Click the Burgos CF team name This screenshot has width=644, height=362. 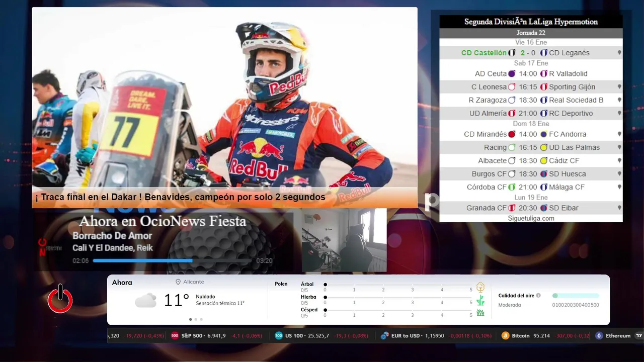pos(489,174)
